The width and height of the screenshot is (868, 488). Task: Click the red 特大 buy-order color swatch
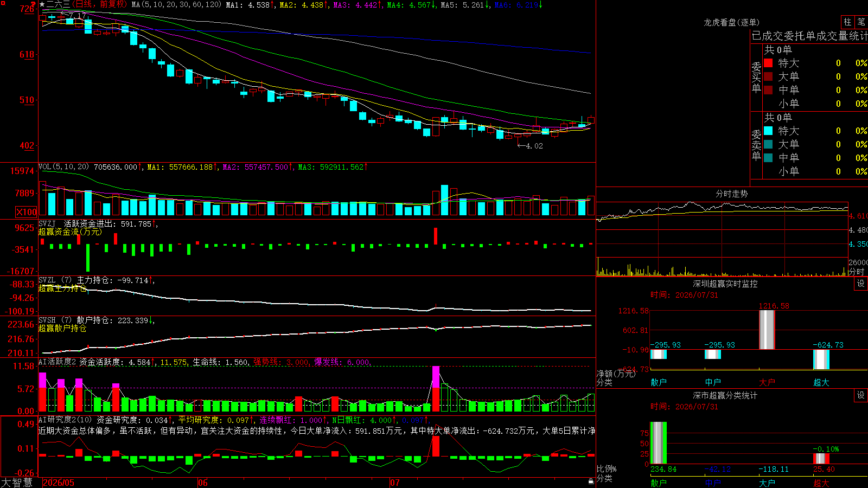point(768,63)
